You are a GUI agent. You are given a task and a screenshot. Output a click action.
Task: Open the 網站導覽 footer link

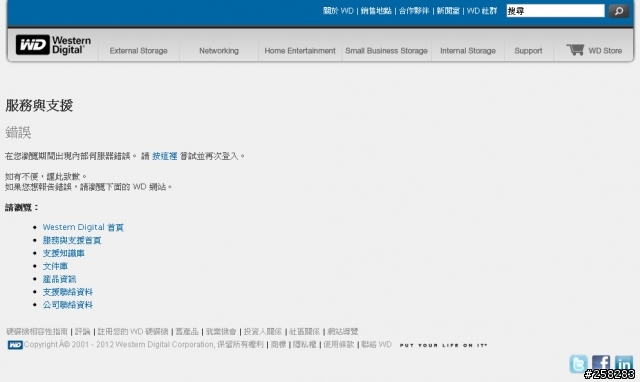point(342,331)
